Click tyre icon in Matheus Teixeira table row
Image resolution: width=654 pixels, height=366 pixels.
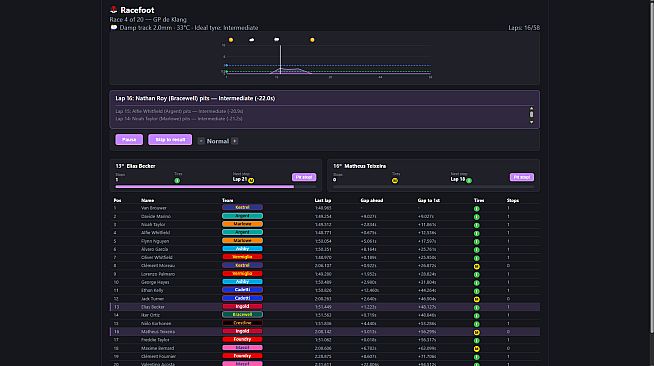click(x=476, y=332)
